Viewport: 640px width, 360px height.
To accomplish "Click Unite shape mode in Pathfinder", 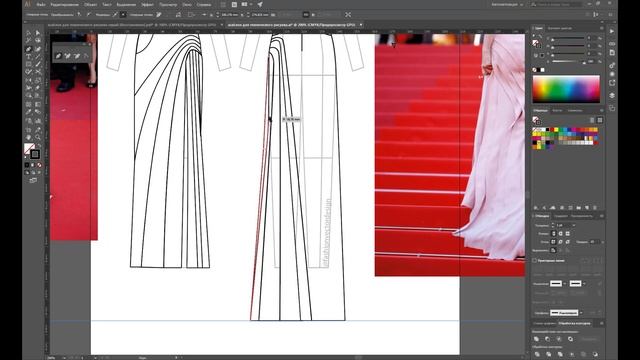I will [x=536, y=339].
